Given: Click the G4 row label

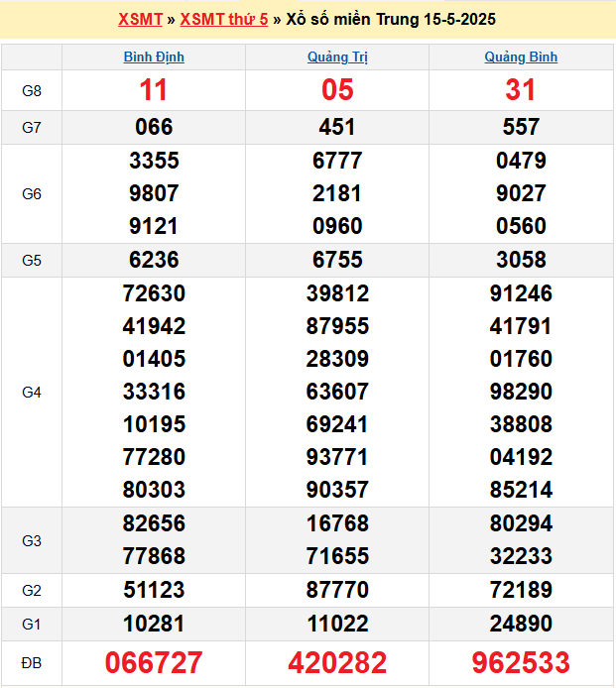Looking at the screenshot, I should click(32, 392).
